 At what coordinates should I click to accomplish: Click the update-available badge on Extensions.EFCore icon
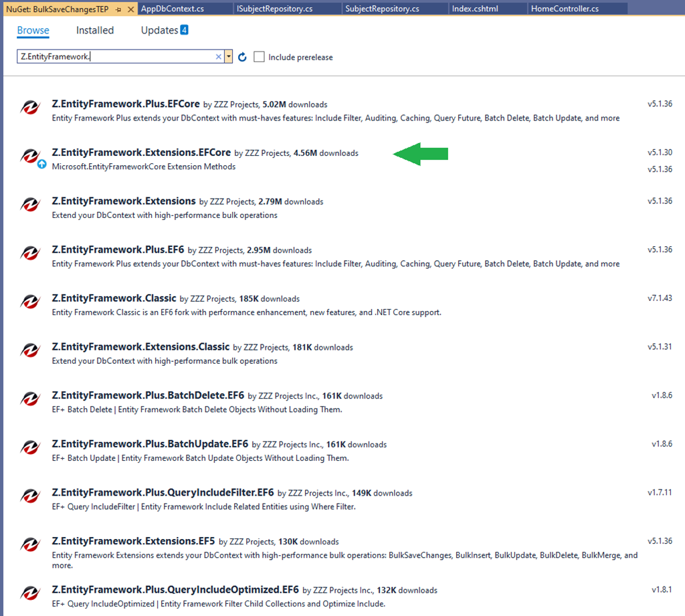click(x=41, y=164)
